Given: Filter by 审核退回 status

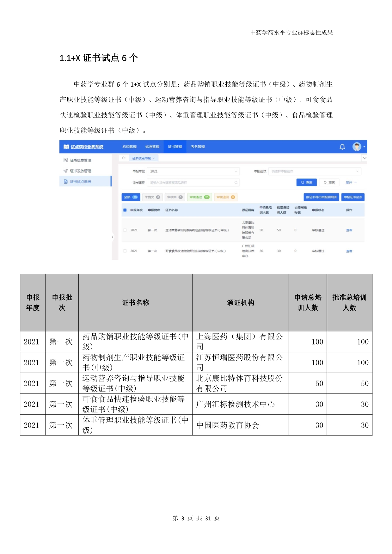Looking at the screenshot, I should 226,197.
